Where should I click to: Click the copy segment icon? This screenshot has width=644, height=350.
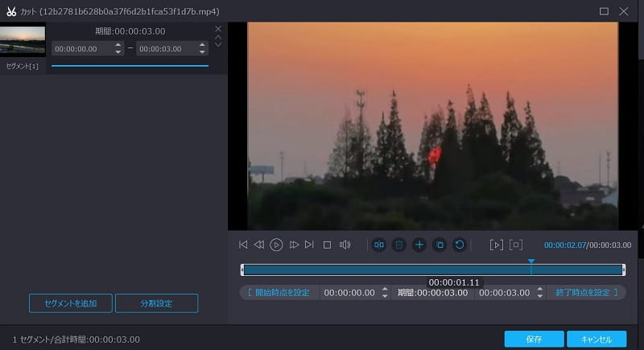pos(440,245)
